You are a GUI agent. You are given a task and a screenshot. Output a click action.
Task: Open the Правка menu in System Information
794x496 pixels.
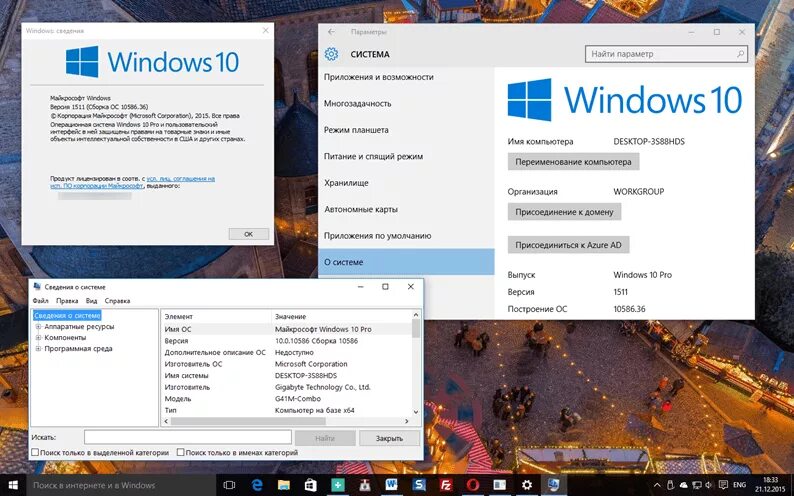pyautogui.click(x=67, y=301)
